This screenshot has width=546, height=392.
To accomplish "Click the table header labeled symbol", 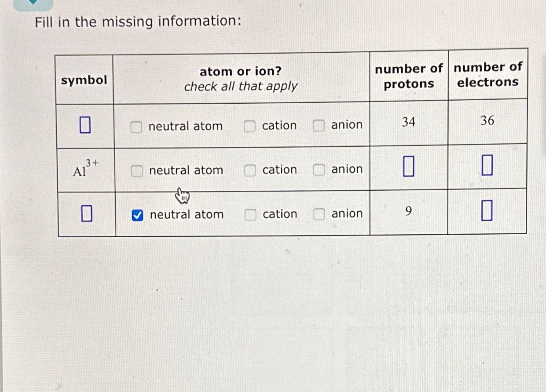I will click(84, 80).
